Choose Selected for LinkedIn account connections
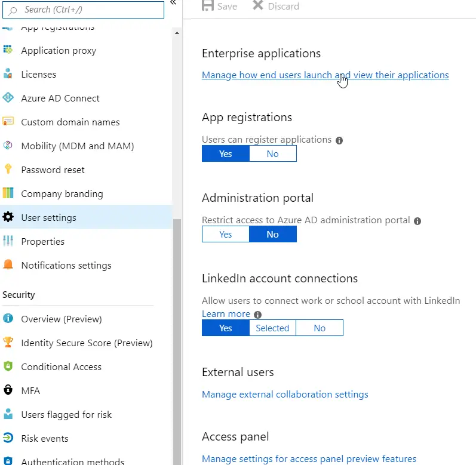The width and height of the screenshot is (476, 465). [x=272, y=328]
